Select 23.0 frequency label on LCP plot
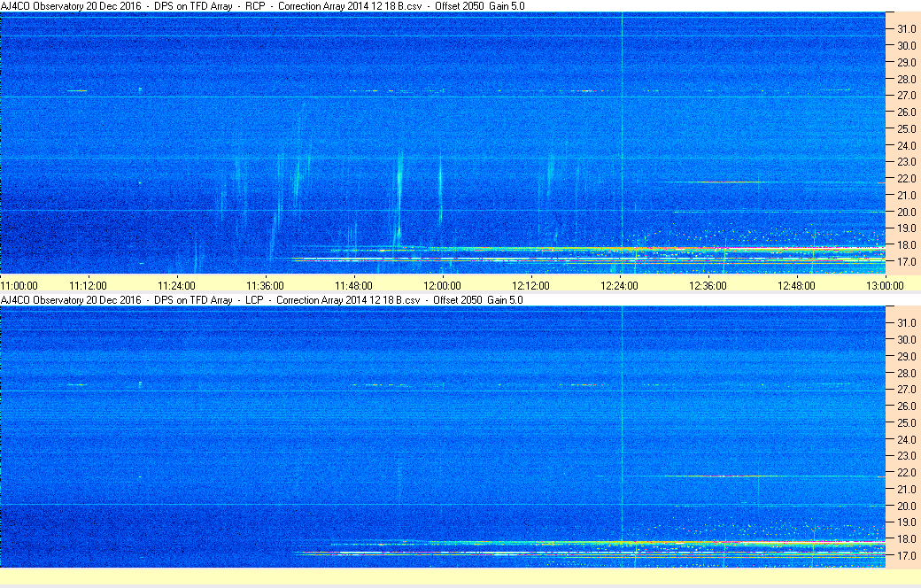The height and width of the screenshot is (588, 921). [906, 456]
